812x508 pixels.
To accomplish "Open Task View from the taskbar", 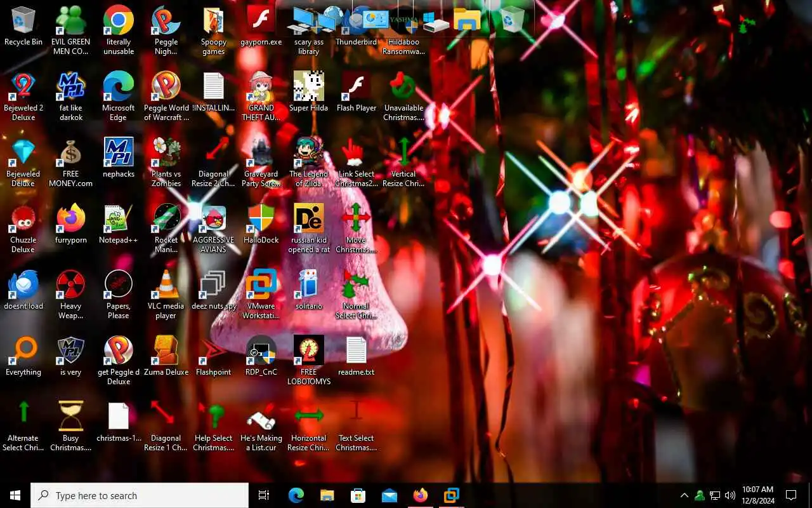I will coord(264,495).
